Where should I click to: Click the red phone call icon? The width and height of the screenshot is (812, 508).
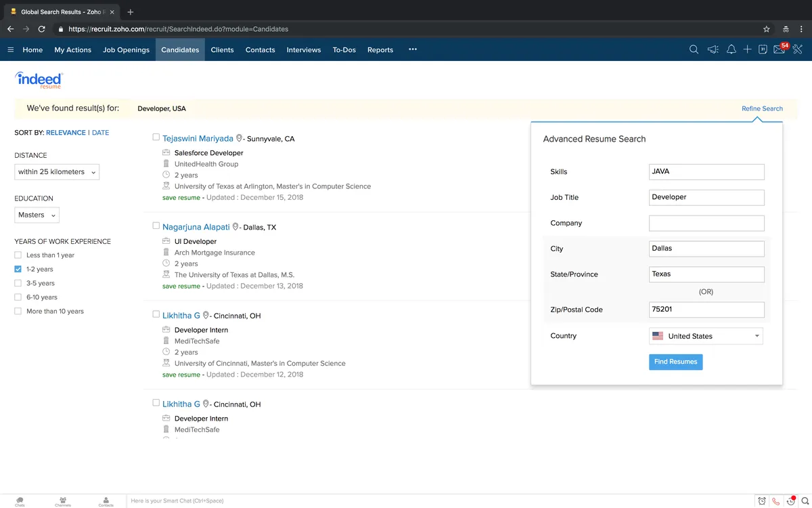coord(775,501)
